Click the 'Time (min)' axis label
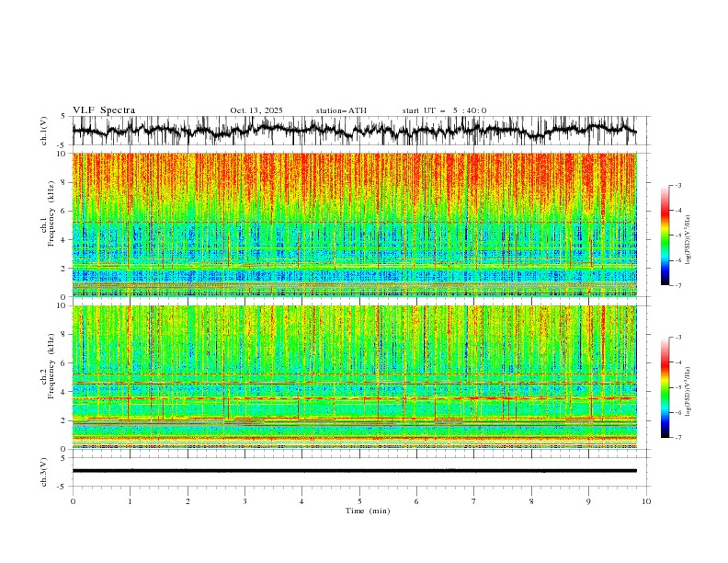 pos(368,511)
